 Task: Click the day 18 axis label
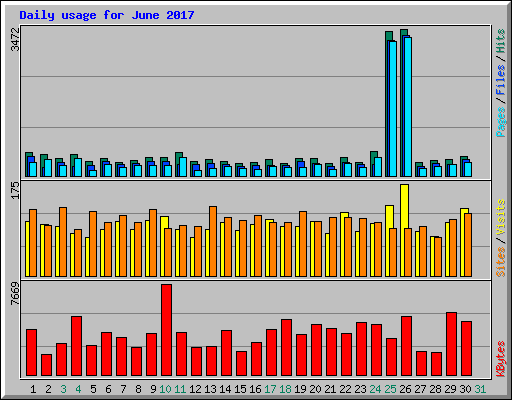pos(285,389)
